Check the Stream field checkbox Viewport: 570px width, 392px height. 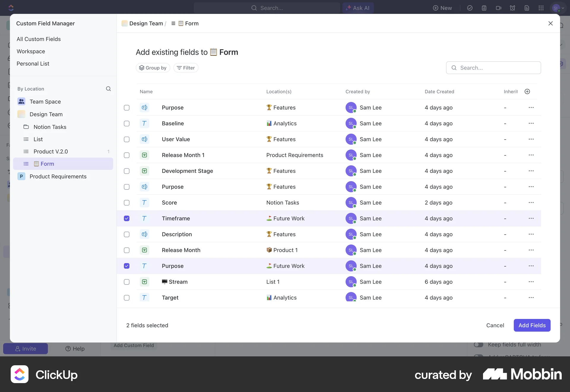point(126,282)
